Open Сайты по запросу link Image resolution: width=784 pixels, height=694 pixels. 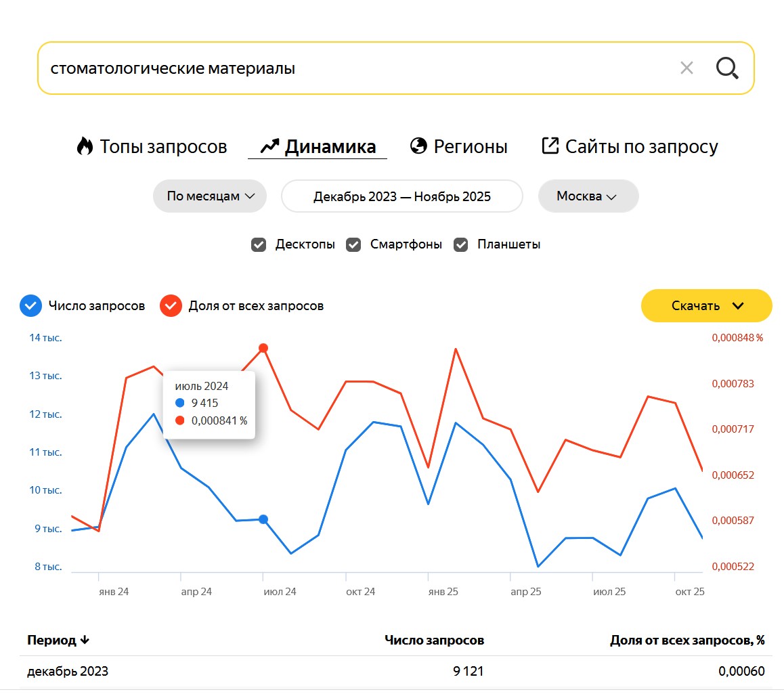pyautogui.click(x=641, y=146)
